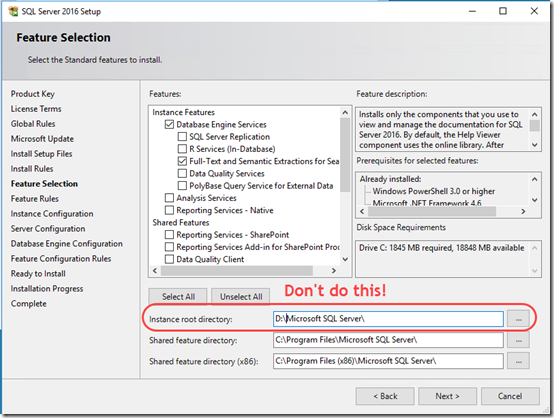The image size is (554, 418).
Task: Select Complete step in sidebar
Action: [x=29, y=304]
